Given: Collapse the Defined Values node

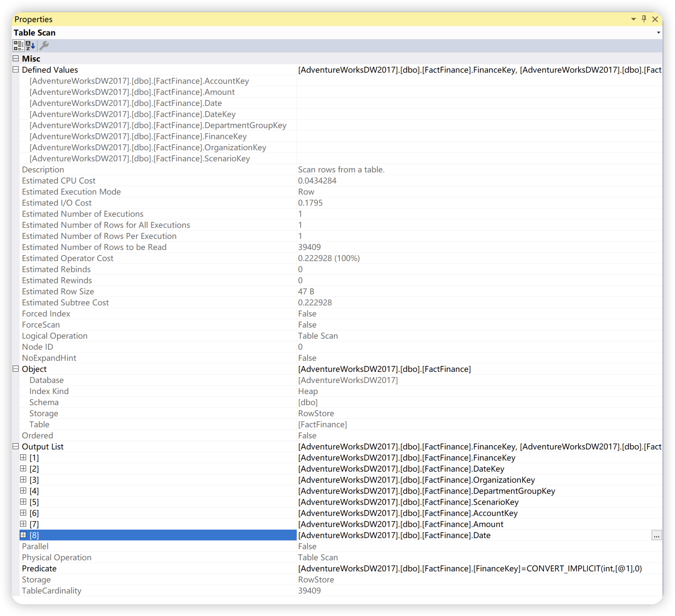Looking at the screenshot, I should [16, 70].
